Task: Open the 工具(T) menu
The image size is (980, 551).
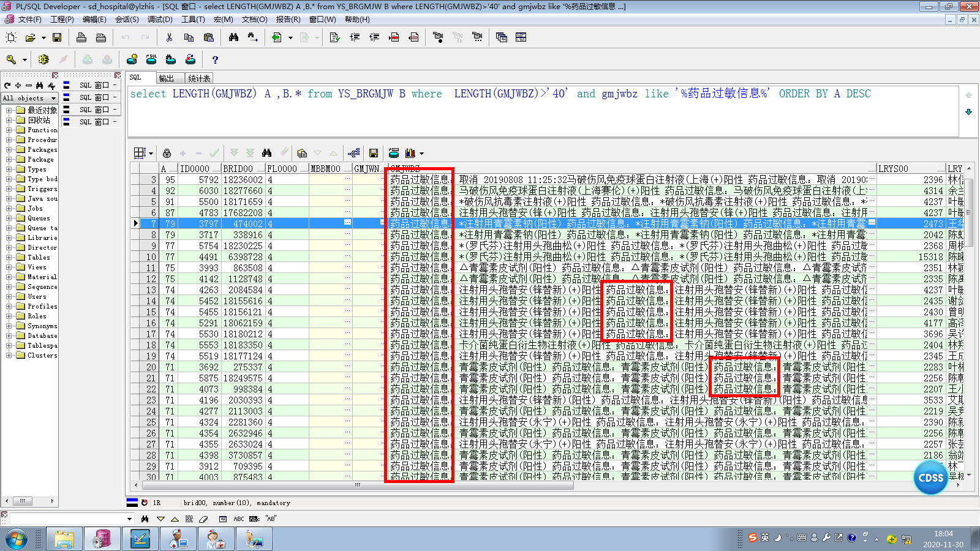Action: point(192,20)
